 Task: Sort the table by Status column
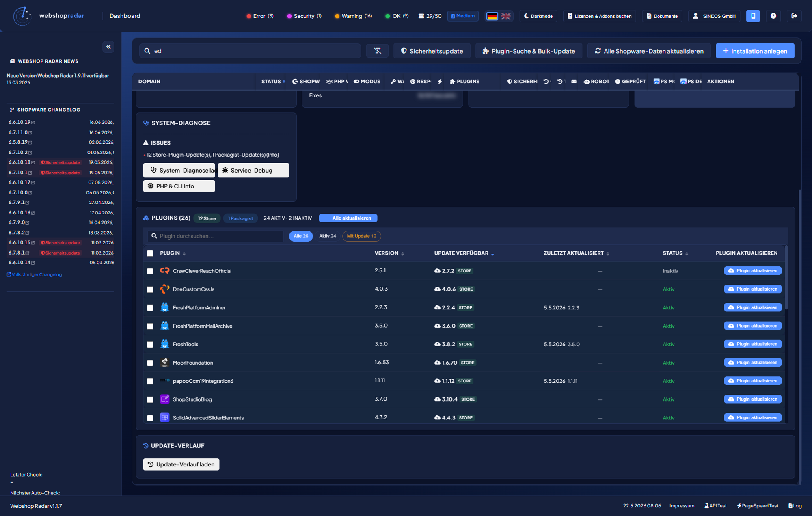(x=273, y=82)
